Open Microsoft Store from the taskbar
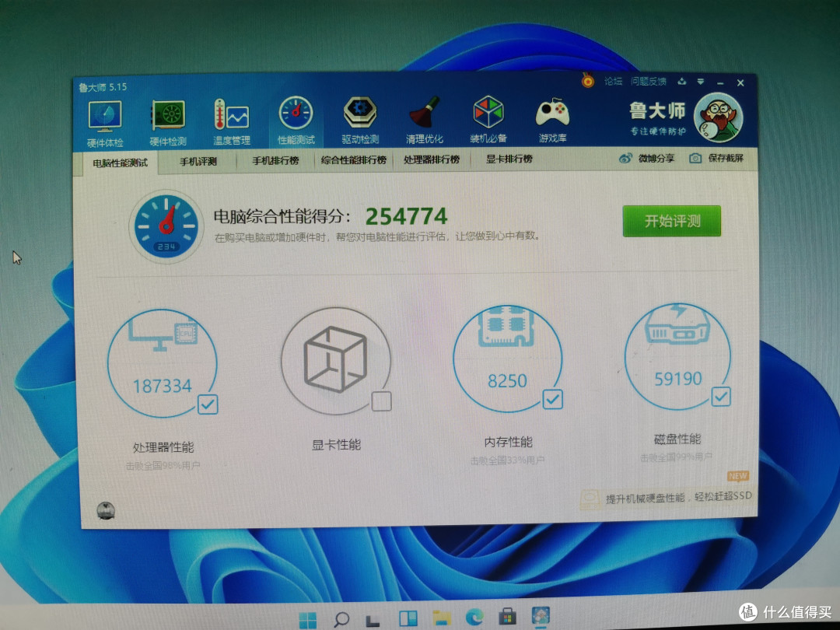Viewport: 840px width, 630px height. (507, 617)
